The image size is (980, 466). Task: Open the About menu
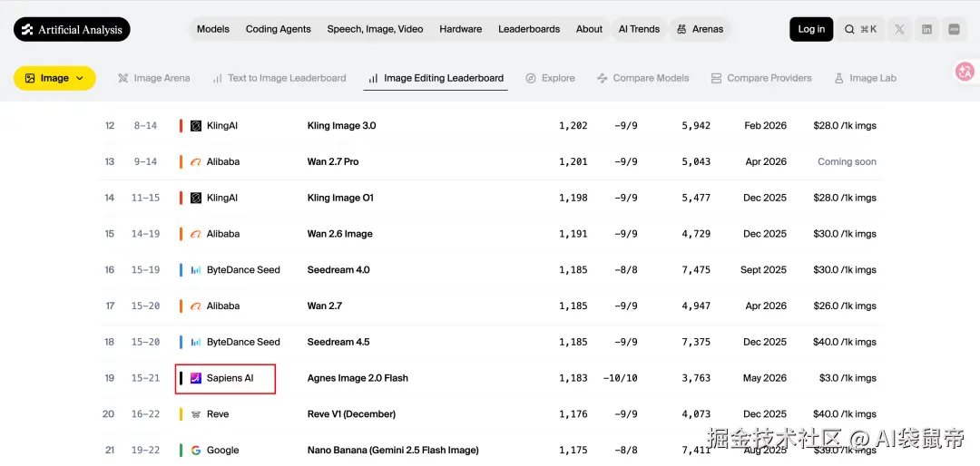point(590,29)
